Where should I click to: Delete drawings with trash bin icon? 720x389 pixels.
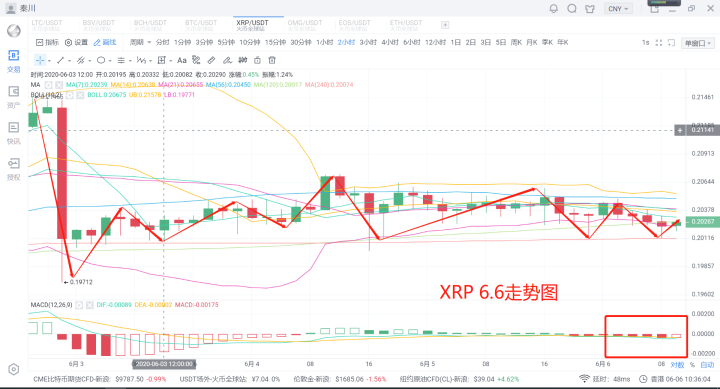pos(272,60)
